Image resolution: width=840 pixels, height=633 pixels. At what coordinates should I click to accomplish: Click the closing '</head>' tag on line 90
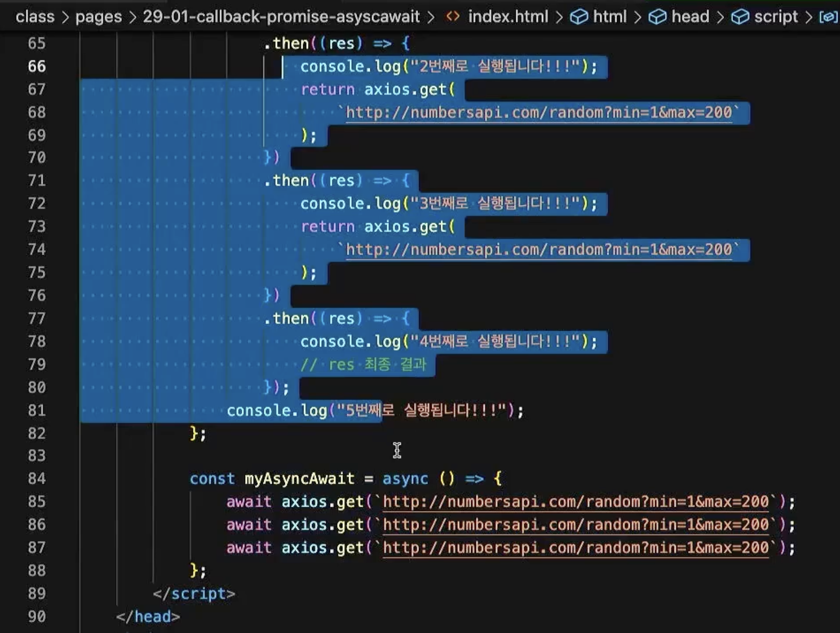(x=148, y=617)
